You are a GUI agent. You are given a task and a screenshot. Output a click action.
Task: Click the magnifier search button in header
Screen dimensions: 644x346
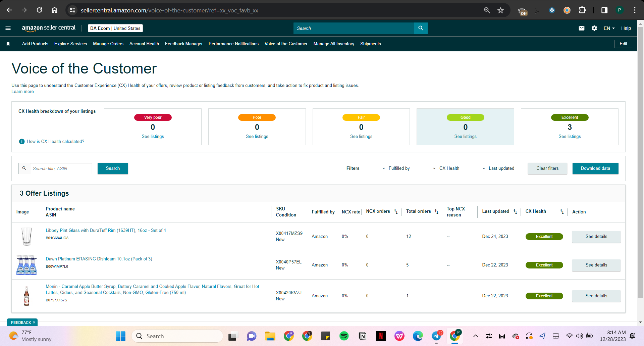coord(421,28)
